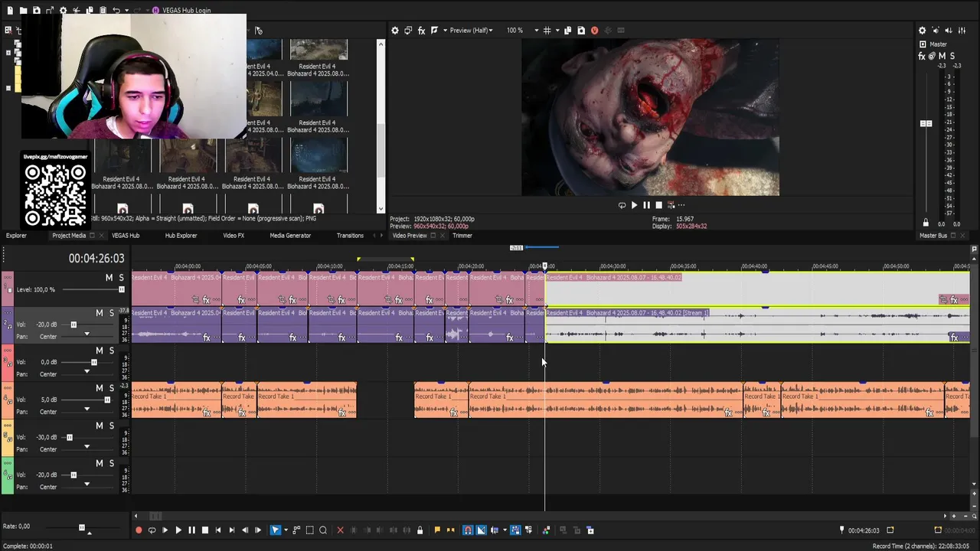
Task: Expand the overlays grid dropdown arrow
Action: tap(556, 31)
